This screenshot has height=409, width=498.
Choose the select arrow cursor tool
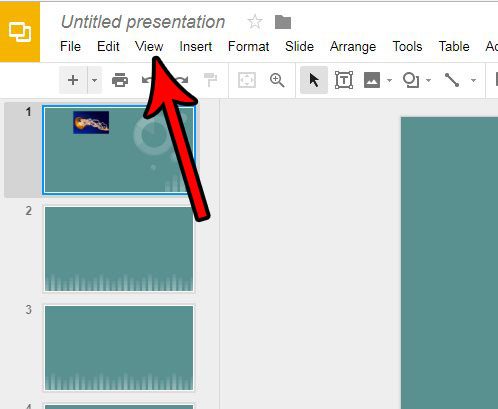tap(314, 80)
